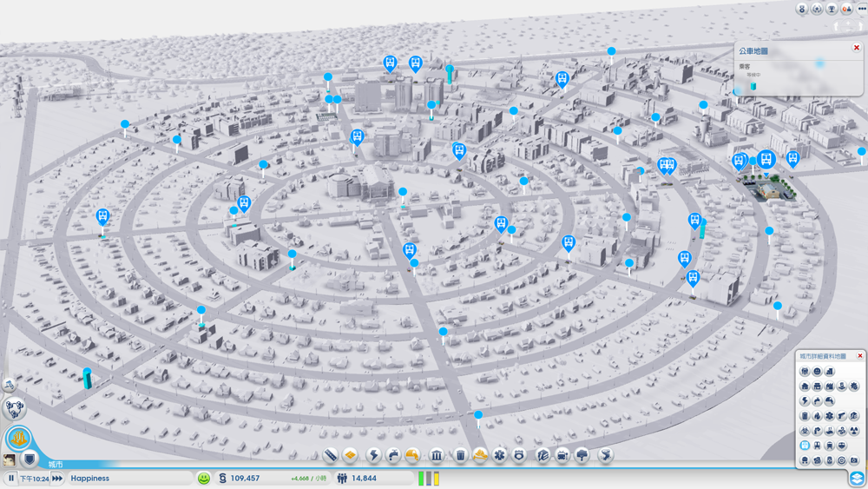The height and width of the screenshot is (489, 868).
Task: Open the Mass transit bus menu
Action: pyautogui.click(x=562, y=455)
